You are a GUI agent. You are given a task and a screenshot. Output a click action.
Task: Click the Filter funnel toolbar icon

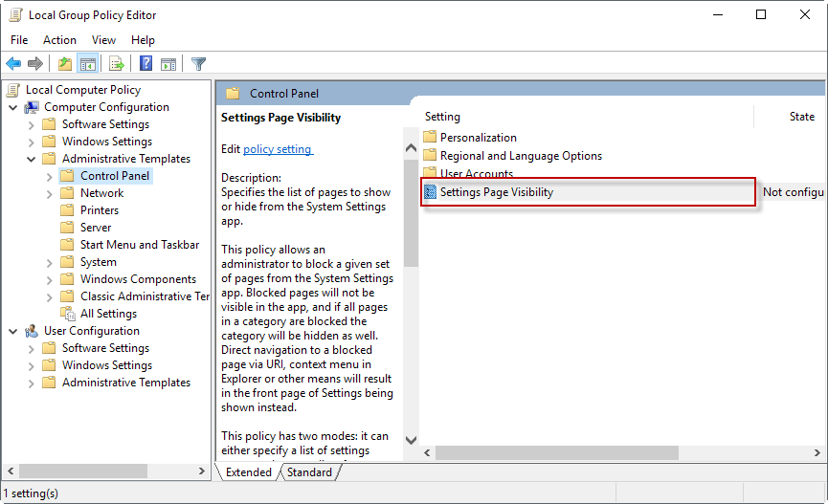coord(198,64)
